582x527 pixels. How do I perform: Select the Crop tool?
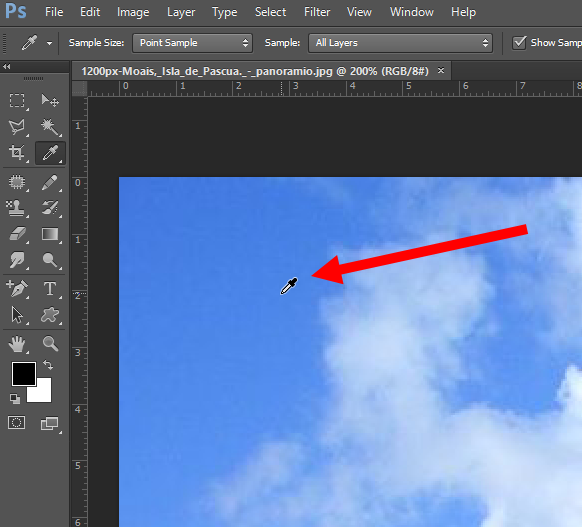17,153
